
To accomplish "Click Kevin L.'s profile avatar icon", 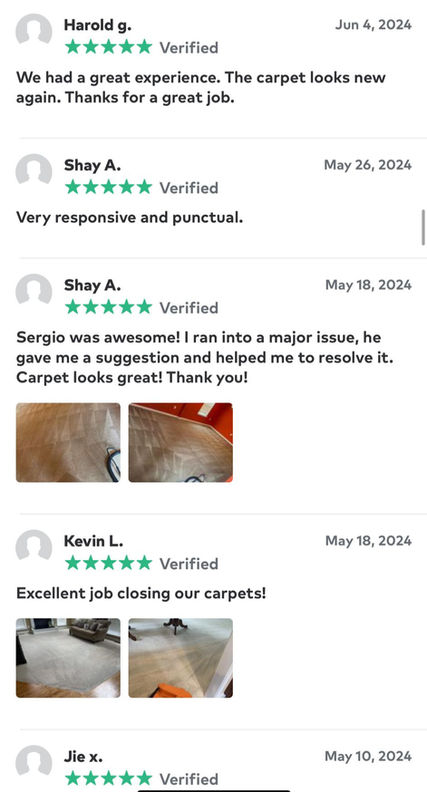I will tap(34, 547).
